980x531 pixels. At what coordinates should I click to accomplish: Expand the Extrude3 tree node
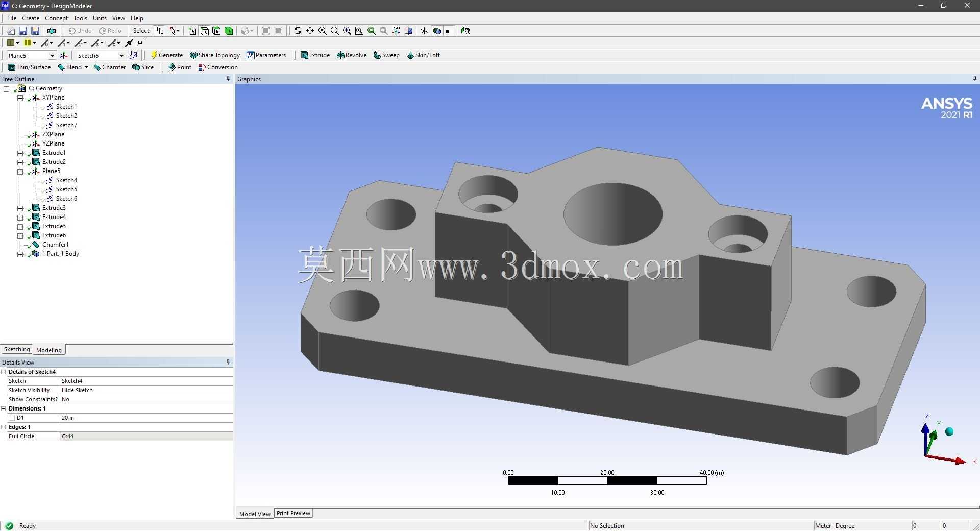pyautogui.click(x=20, y=208)
